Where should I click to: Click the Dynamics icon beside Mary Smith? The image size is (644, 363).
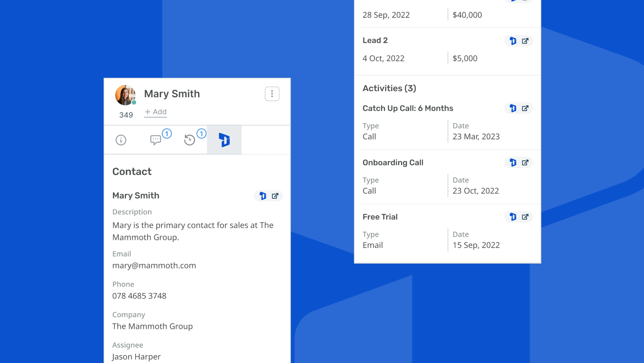coord(263,195)
